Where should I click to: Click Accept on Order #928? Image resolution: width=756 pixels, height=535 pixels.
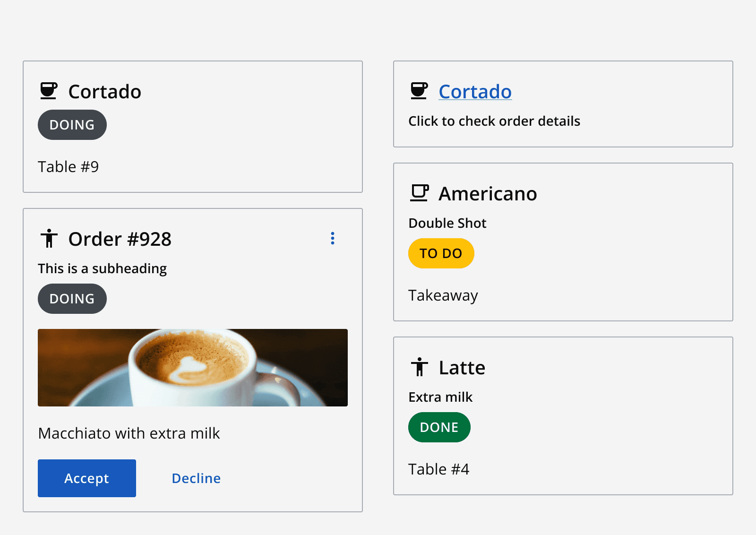86,478
